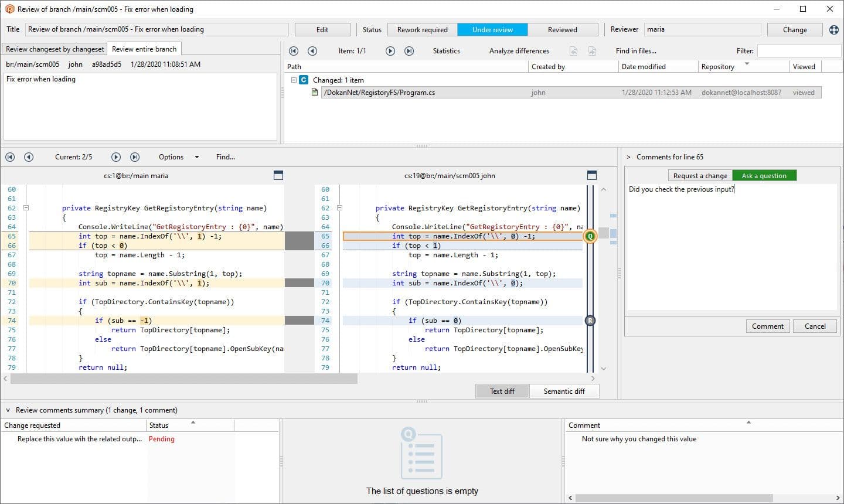The width and height of the screenshot is (844, 504).
Task: Submit the comment with the Comment button
Action: [768, 326]
